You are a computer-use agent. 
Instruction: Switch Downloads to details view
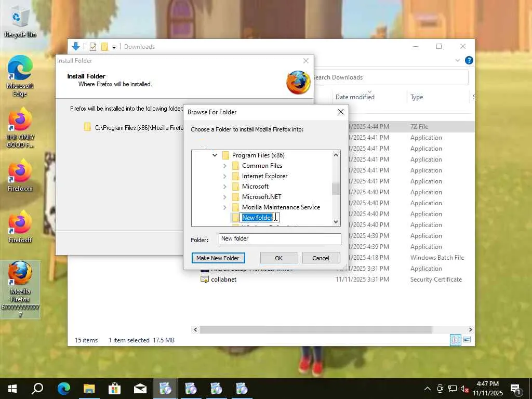(455, 340)
